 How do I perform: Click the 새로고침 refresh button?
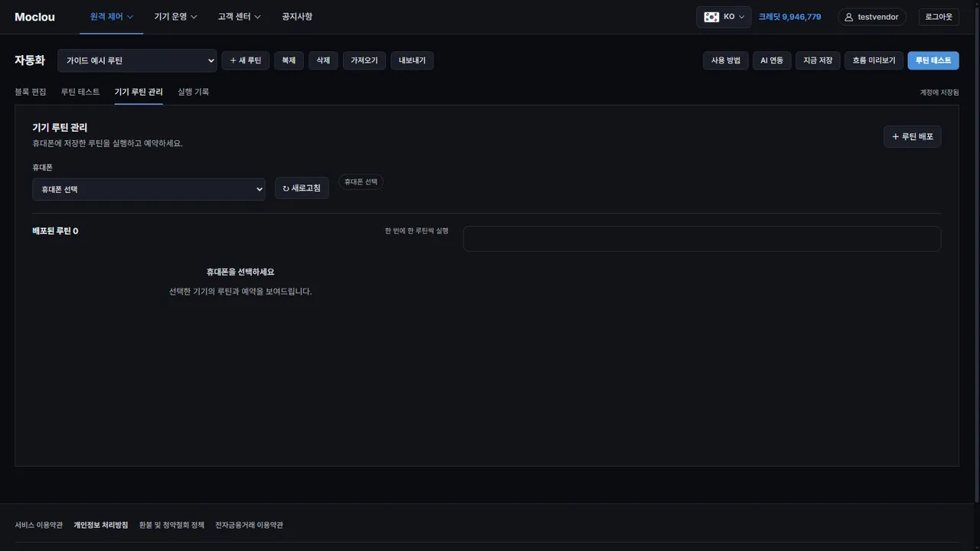click(302, 188)
